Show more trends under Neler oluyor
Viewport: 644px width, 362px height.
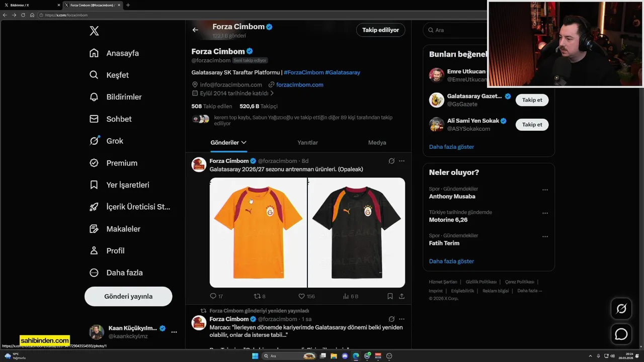451,261
